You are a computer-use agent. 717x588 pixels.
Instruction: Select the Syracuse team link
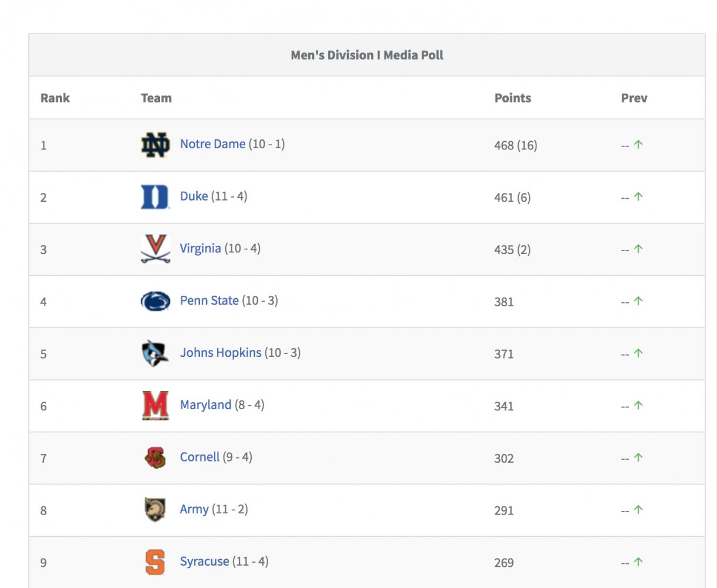[204, 561]
